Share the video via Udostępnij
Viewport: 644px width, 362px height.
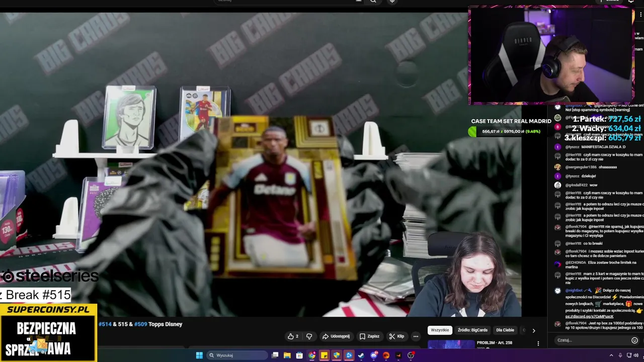click(336, 336)
